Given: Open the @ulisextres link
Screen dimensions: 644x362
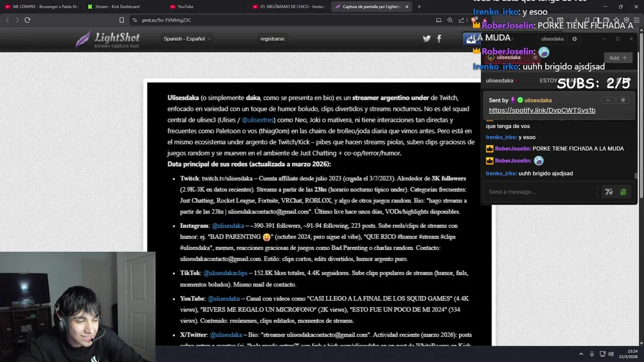Looking at the screenshot, I should point(258,120).
